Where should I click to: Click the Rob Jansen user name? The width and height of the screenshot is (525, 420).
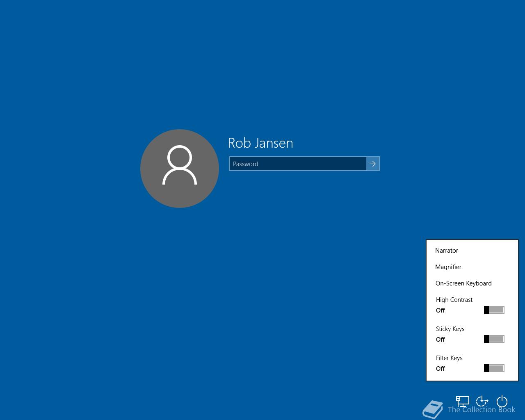click(260, 143)
